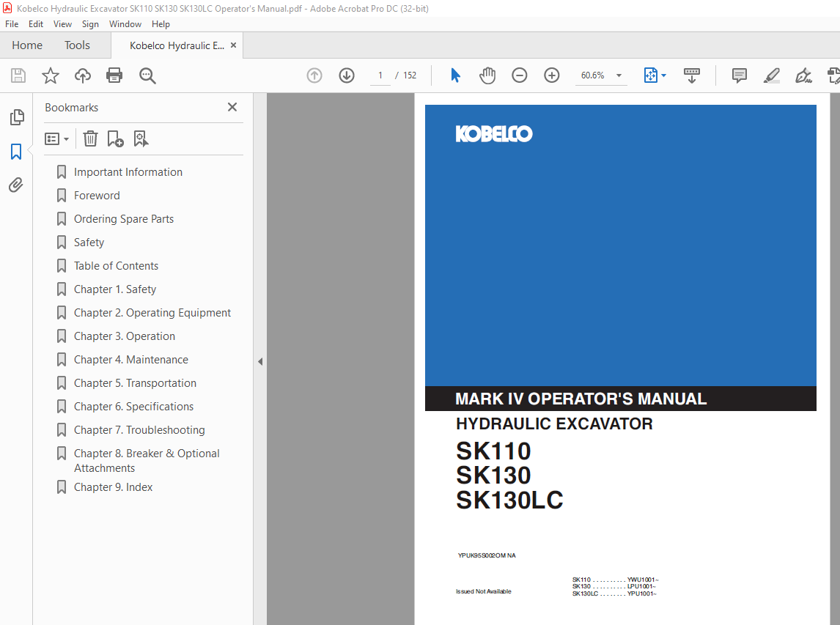Open Chapter 4. Maintenance bookmark

(130, 360)
